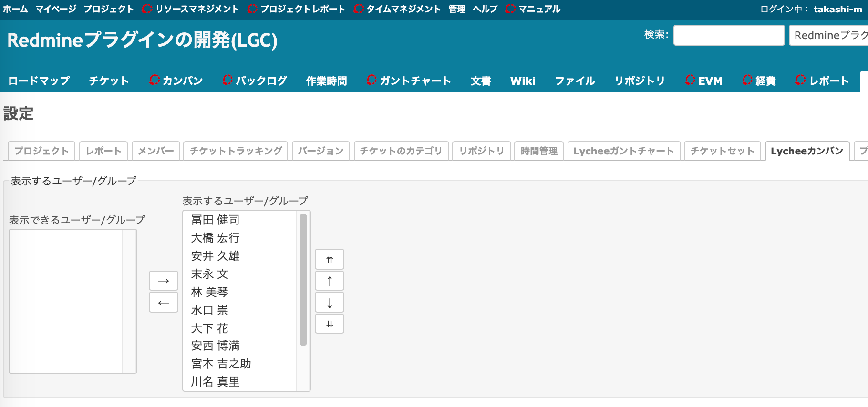Click the right arrow to add user
Screen dimensions: 868x407
[x=164, y=281]
